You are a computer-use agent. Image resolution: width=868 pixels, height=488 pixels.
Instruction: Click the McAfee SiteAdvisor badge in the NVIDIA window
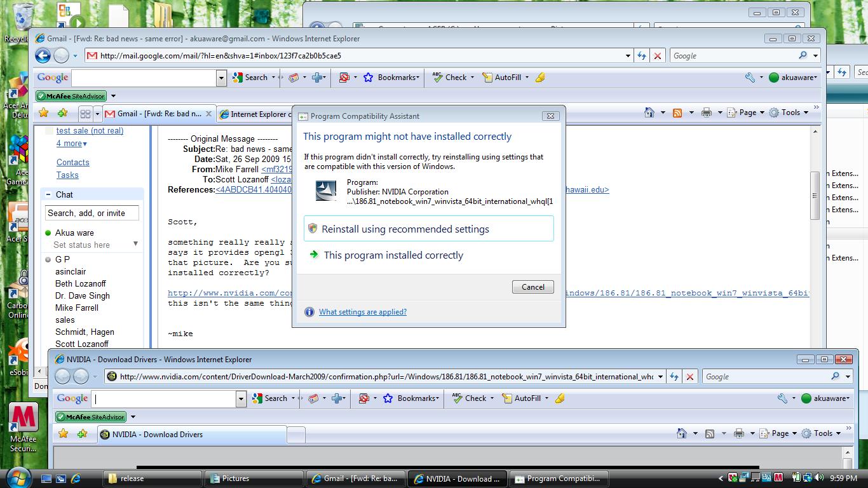click(90, 417)
